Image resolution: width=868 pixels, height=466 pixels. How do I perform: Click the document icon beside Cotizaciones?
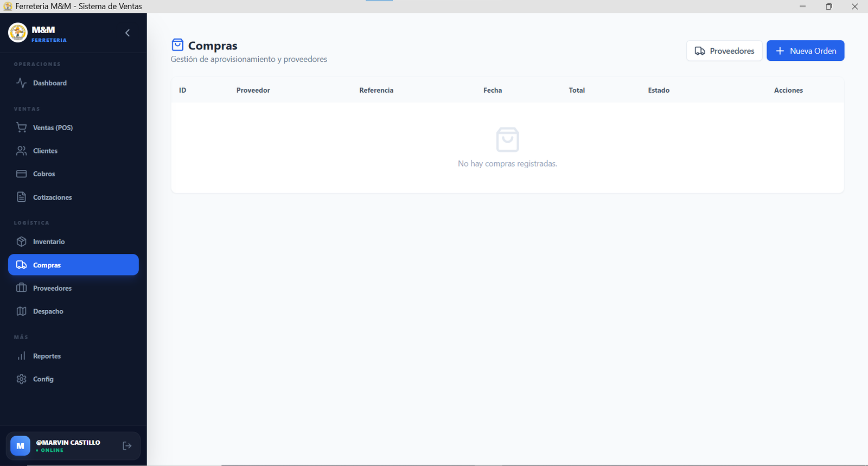point(21,197)
